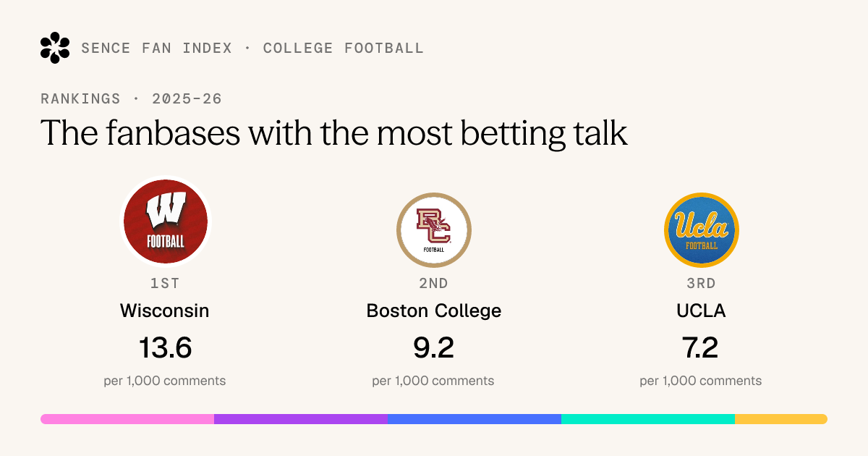Open the UCLA team name
The height and width of the screenshot is (456, 868).
(701, 311)
